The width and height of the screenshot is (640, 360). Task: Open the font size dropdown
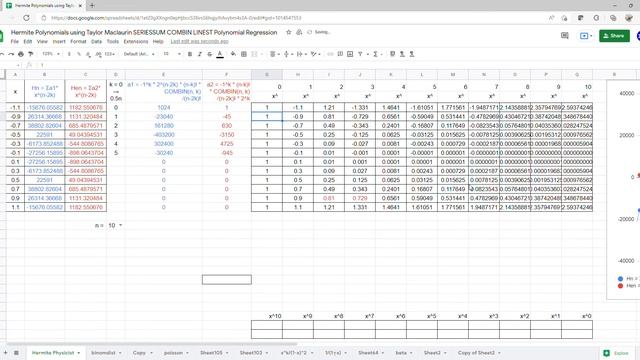171,54
